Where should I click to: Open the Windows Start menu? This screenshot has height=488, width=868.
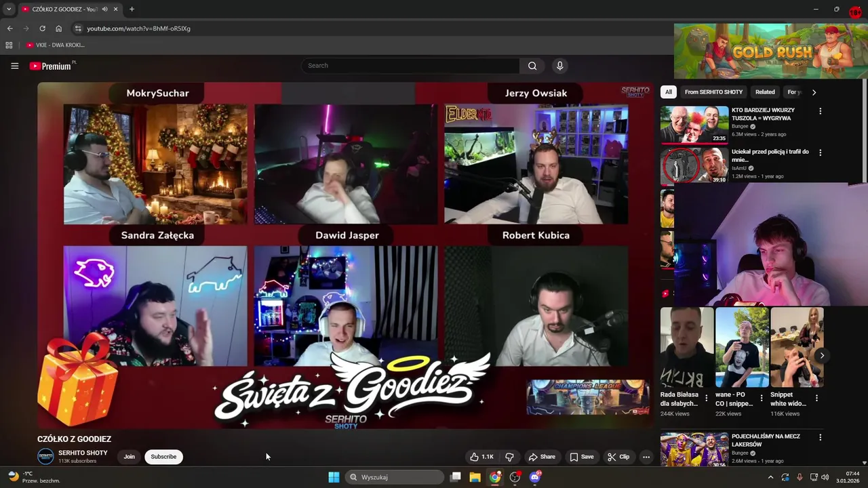point(334,477)
